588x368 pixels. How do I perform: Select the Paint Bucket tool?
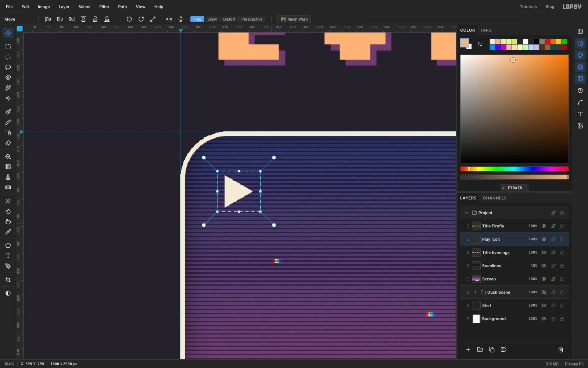click(8, 156)
